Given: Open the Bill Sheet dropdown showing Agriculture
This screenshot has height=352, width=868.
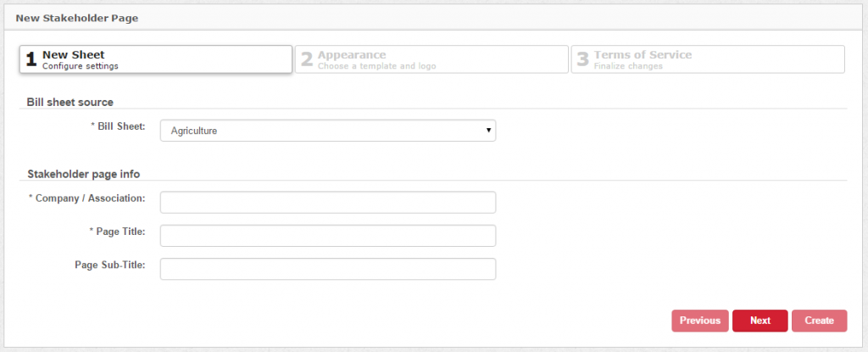Looking at the screenshot, I should 327,131.
